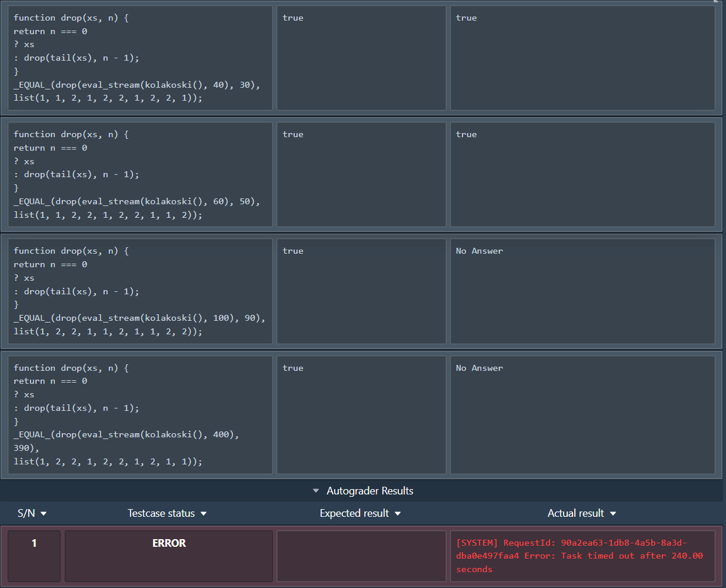Click the No Answer cell for kolakoski 400

coord(582,414)
